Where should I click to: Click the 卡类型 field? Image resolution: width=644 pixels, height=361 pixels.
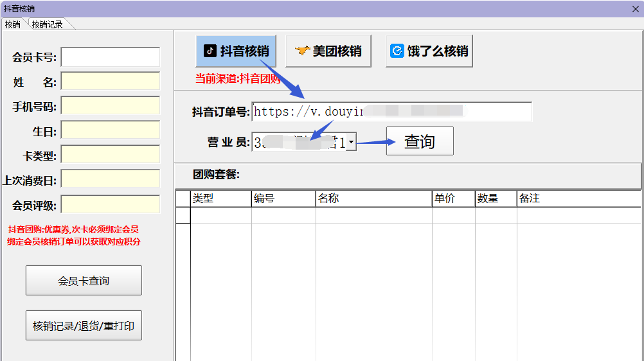(x=111, y=154)
